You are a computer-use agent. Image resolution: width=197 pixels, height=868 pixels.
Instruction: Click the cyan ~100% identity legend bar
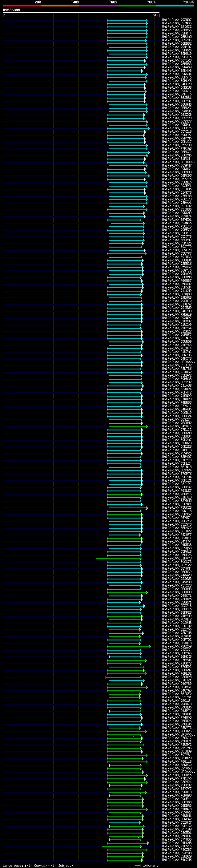click(x=175, y=6)
